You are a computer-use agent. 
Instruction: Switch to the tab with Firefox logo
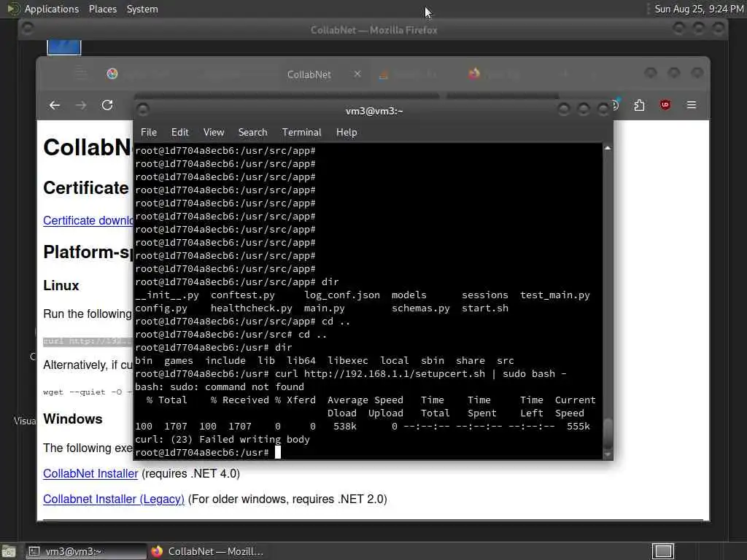473,74
